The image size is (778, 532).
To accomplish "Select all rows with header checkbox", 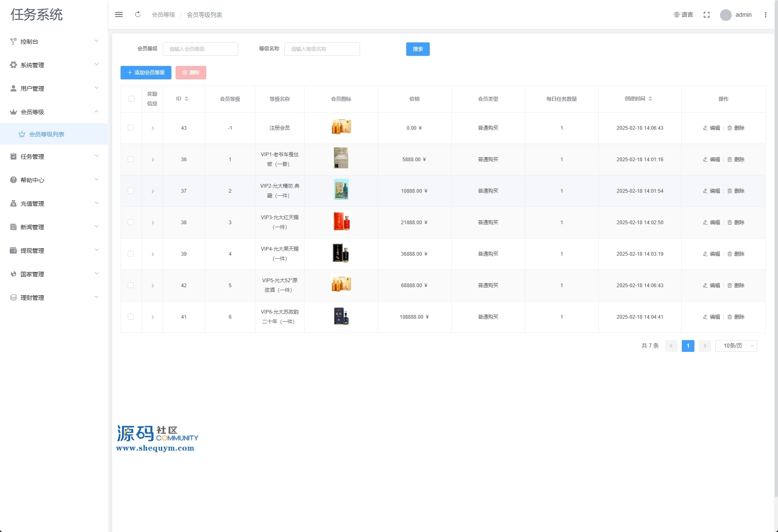I will [x=131, y=99].
